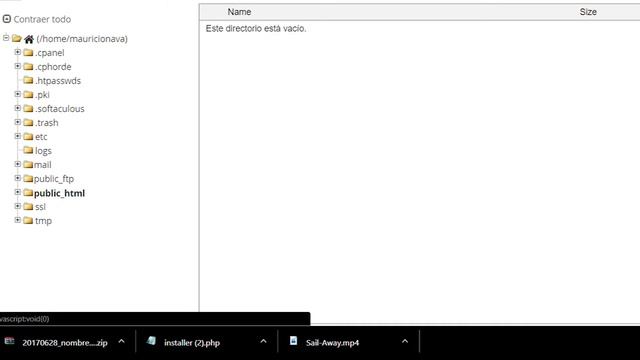The image size is (640, 360).
Task: Expand the public_ftp folder node
Action: pyautogui.click(x=18, y=178)
